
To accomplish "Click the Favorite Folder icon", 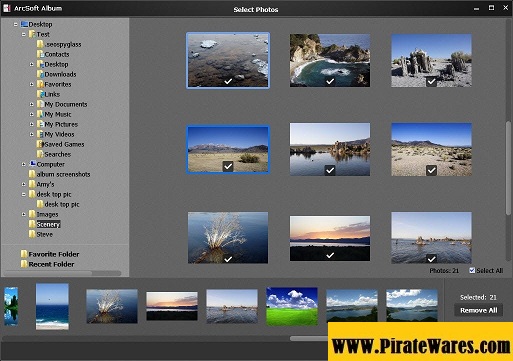I will tap(24, 254).
